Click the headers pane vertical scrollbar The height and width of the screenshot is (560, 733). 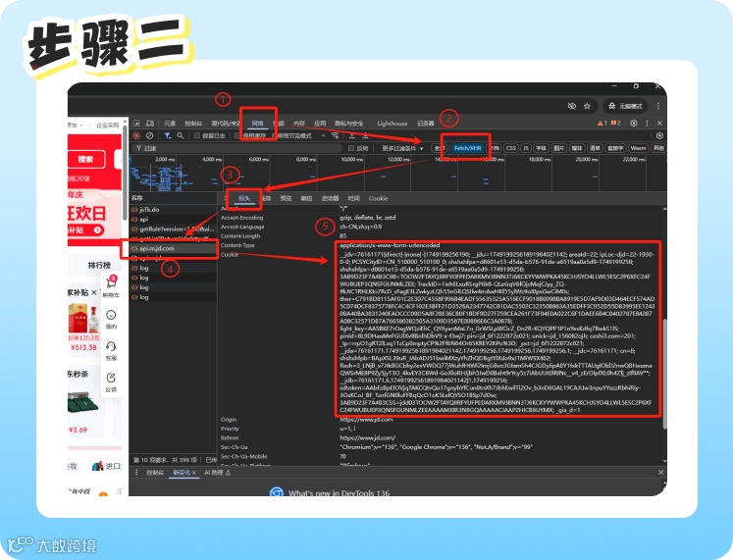point(664,374)
